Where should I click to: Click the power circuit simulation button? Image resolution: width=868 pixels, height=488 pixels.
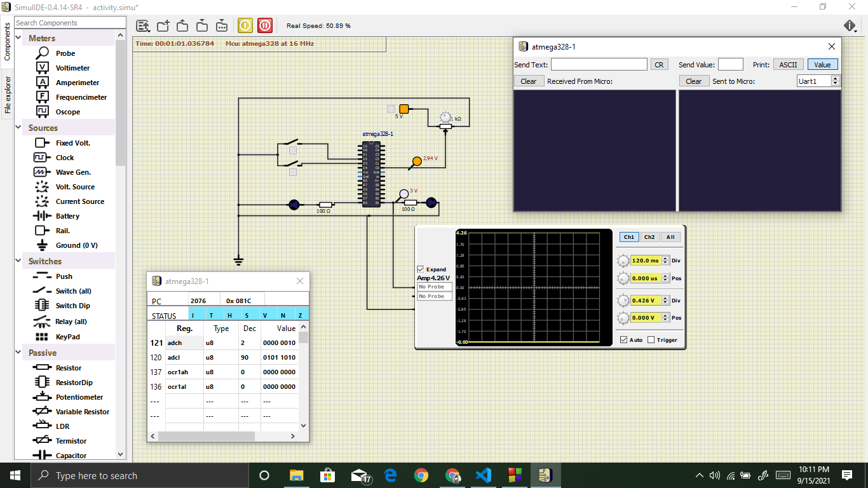[245, 25]
